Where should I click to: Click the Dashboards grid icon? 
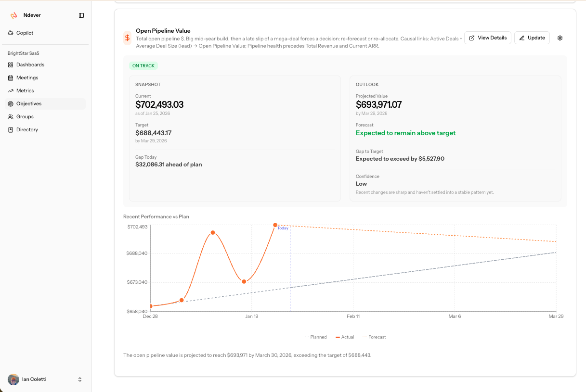click(x=11, y=65)
